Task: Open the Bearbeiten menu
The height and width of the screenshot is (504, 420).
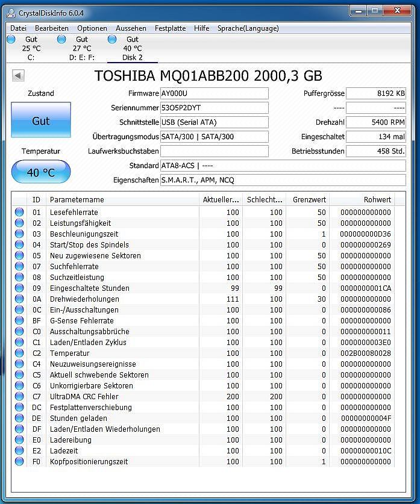Action: point(51,28)
